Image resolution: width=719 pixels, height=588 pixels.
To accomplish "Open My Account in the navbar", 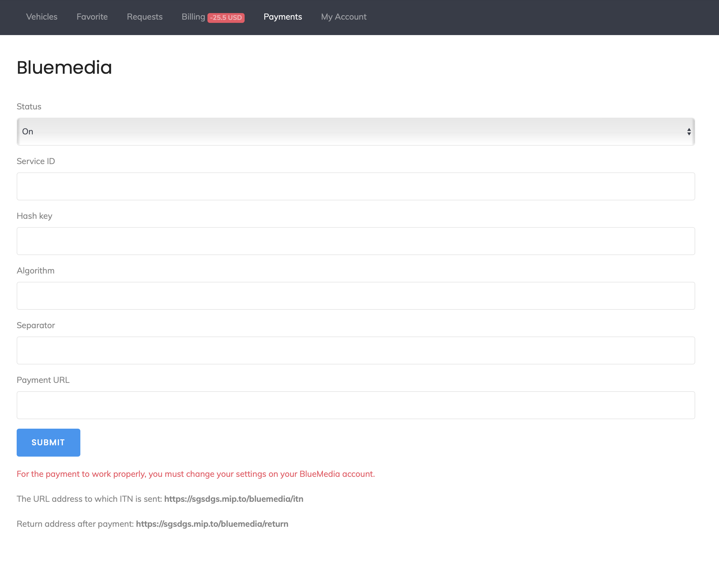I will click(x=343, y=17).
